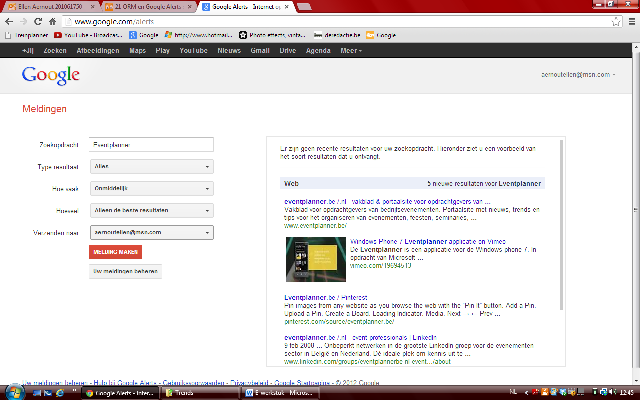Switch to the Google Alerts browser tab
Viewport: 640px width, 400px height.
[x=240, y=6]
